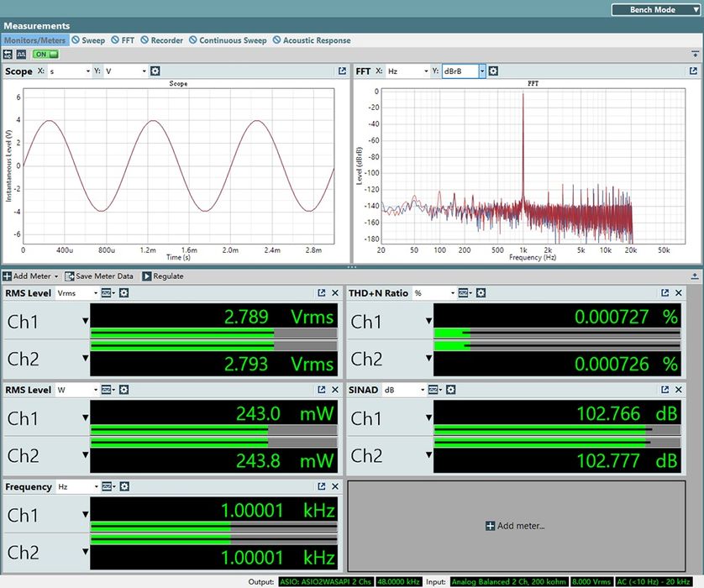Click Regulate button
The width and height of the screenshot is (704, 588).
click(x=163, y=276)
